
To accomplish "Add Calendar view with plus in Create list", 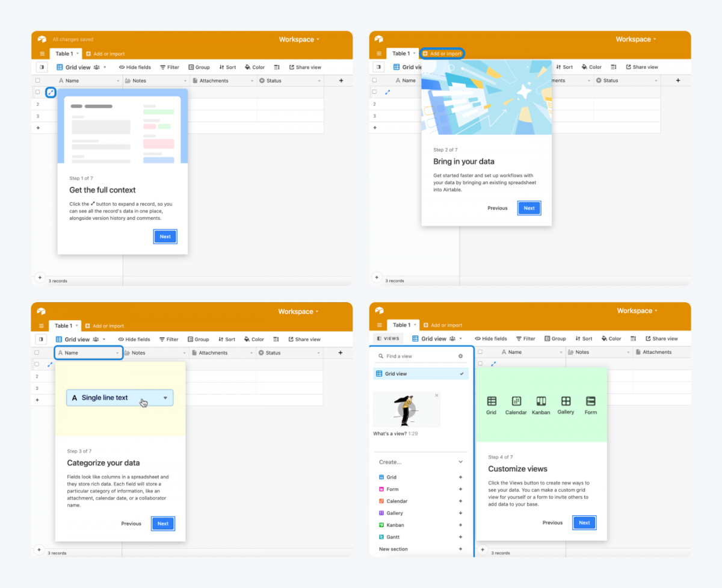I will (461, 501).
